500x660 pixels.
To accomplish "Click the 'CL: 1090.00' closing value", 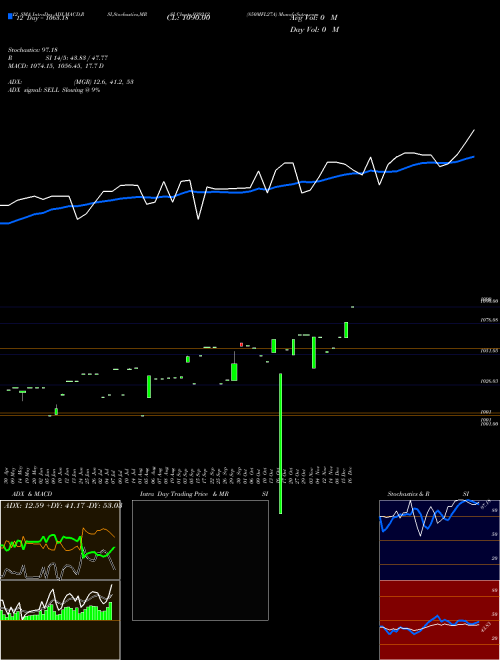I will click(x=188, y=18).
